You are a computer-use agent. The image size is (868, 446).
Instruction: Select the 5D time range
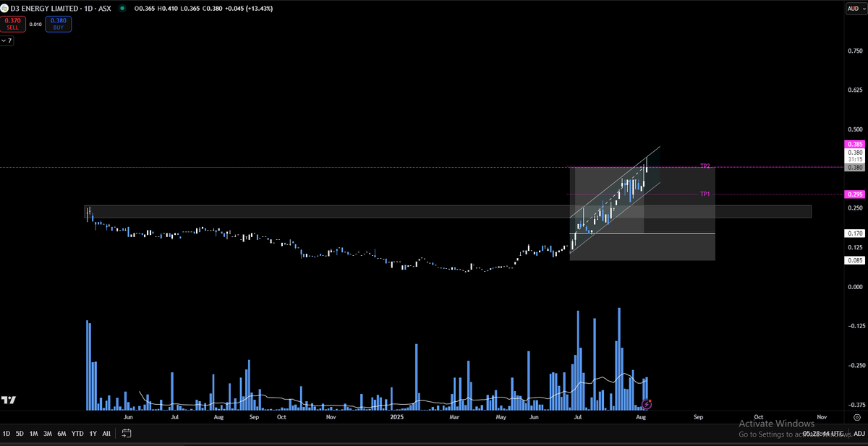coord(20,433)
